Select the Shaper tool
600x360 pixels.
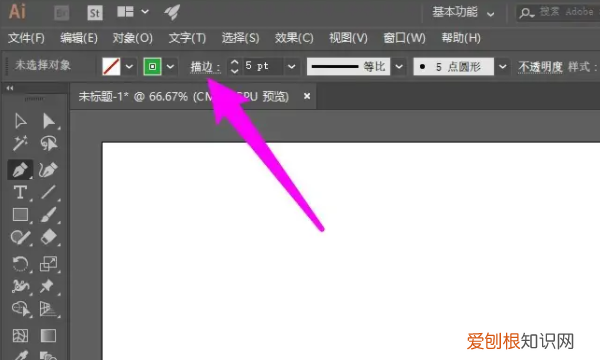click(x=20, y=238)
